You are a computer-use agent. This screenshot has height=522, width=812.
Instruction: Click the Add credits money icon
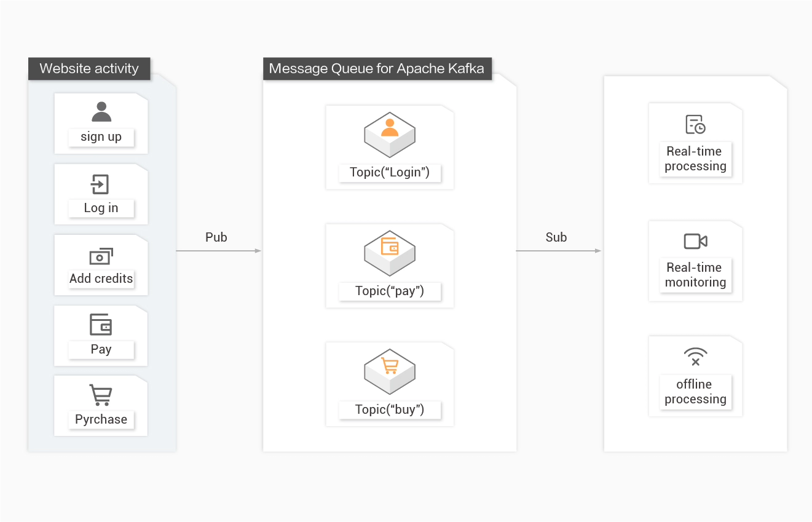[101, 256]
